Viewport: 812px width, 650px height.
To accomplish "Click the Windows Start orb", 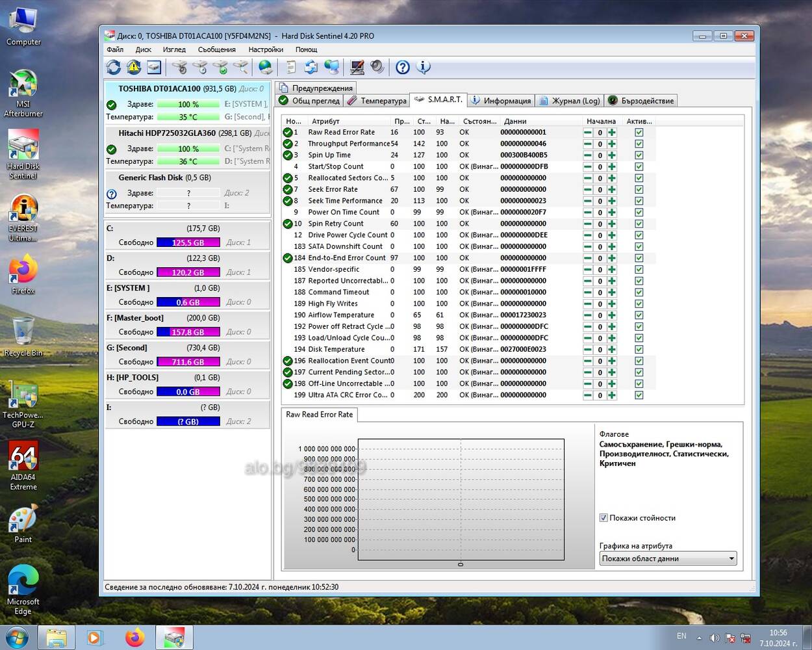I will point(17,638).
